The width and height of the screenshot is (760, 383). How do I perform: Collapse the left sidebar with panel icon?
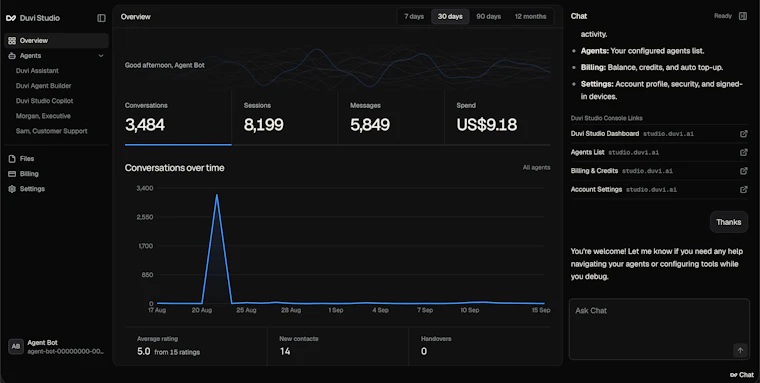click(x=101, y=18)
